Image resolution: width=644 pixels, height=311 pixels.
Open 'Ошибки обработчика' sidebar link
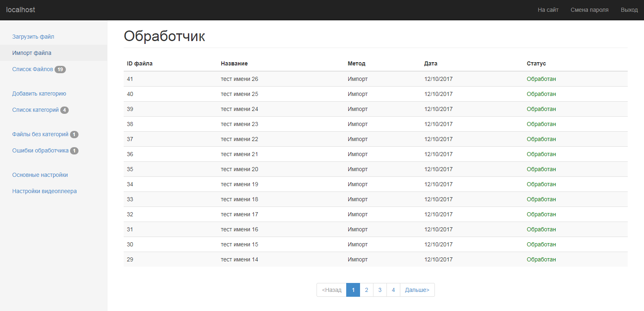[40, 150]
